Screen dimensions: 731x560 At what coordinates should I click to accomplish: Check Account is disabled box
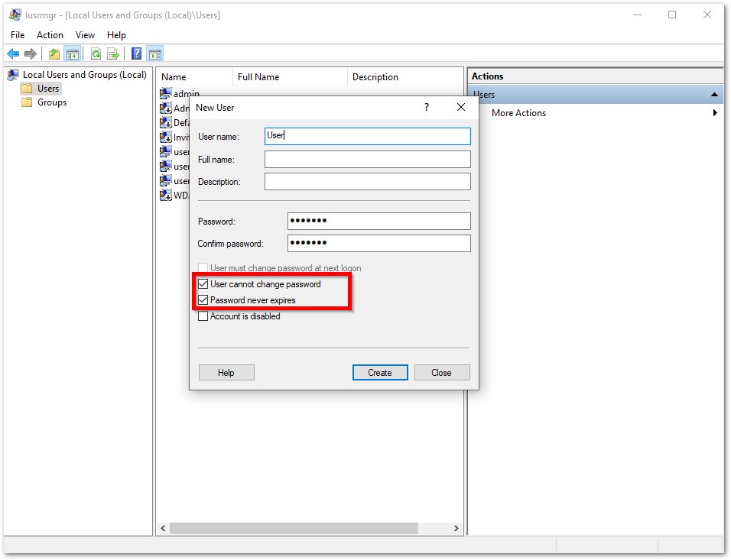pyautogui.click(x=203, y=316)
